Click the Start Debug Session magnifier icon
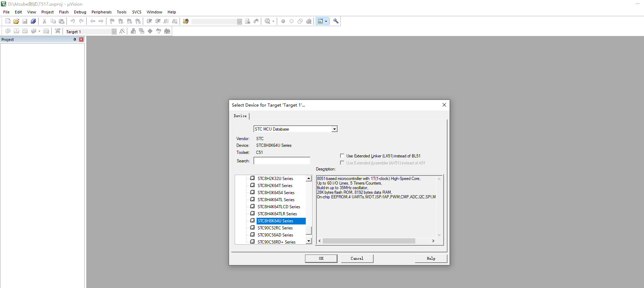This screenshot has width=644, height=288. [268, 21]
